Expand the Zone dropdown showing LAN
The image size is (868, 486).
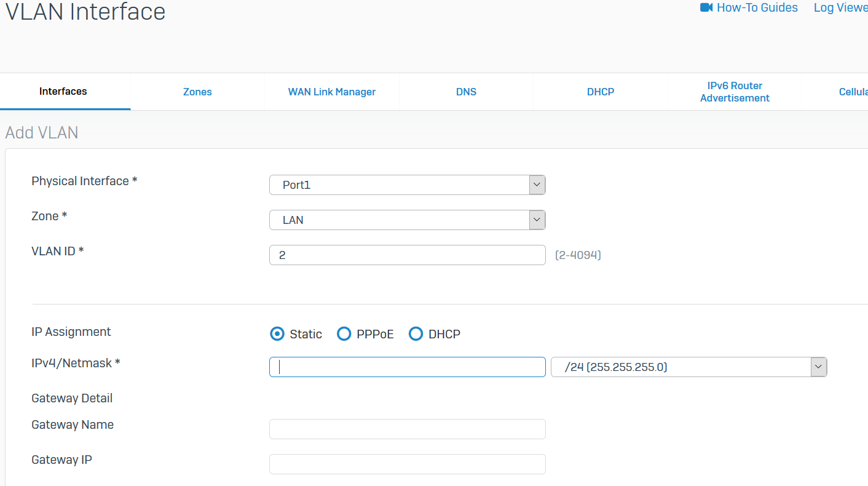[407, 220]
